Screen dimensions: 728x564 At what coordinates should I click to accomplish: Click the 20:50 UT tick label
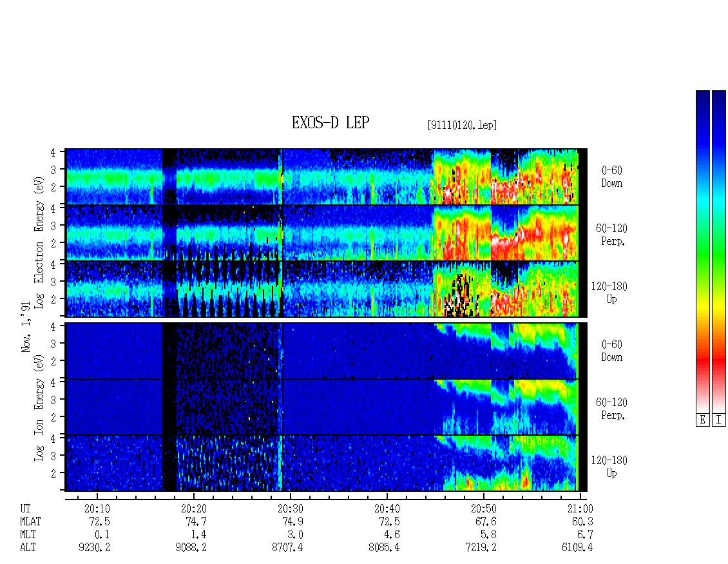coord(483,509)
